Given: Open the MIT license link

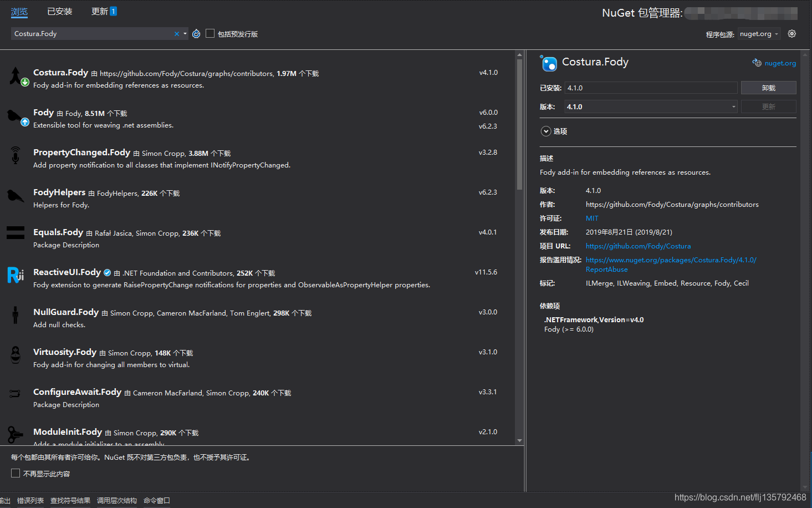Looking at the screenshot, I should [592, 218].
